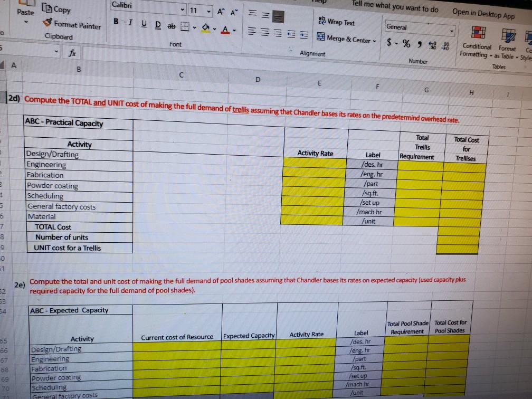Increase indent icon
The width and height of the screenshot is (532, 399).
click(x=304, y=35)
